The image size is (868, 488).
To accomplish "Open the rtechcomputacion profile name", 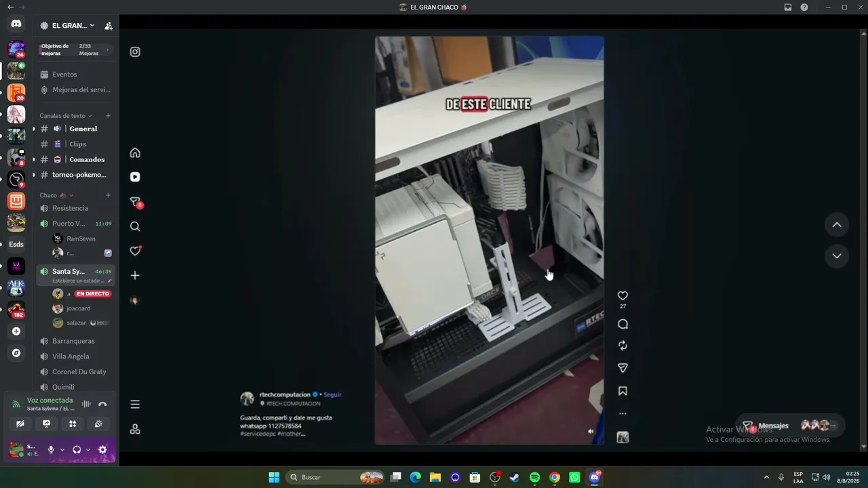I will coord(285,394).
